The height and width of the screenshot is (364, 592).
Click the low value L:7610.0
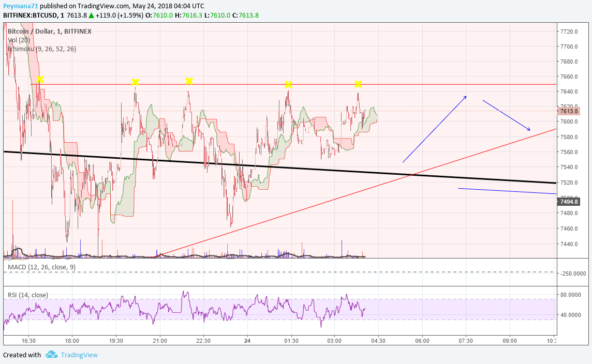(217, 16)
